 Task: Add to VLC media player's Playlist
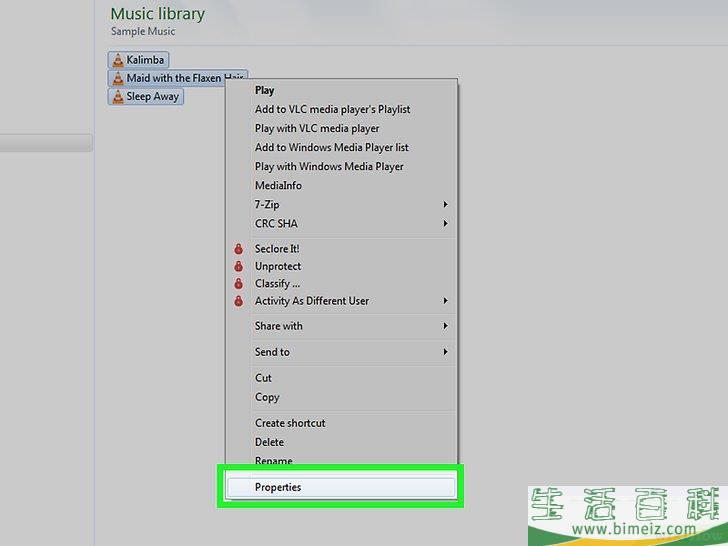pyautogui.click(x=332, y=109)
